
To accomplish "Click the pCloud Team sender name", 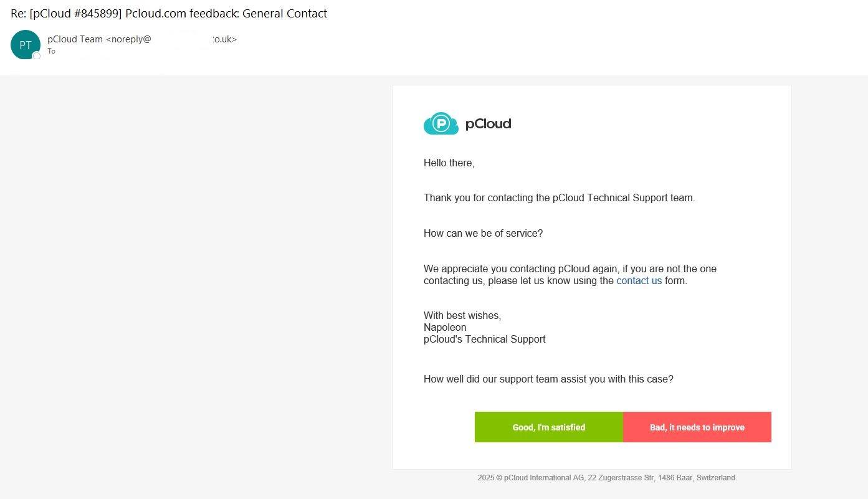I will point(76,39).
